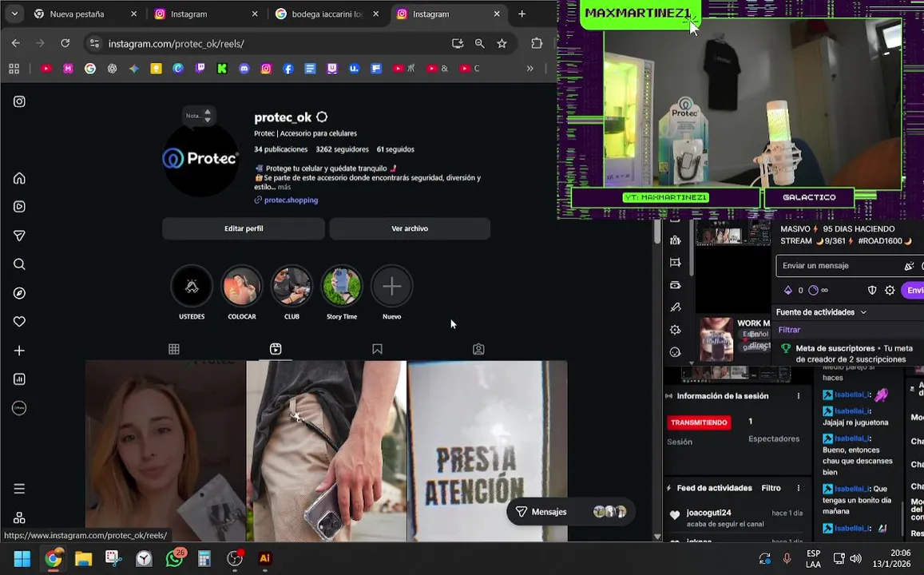Open Notifications heart icon in sidebar
924x575 pixels.
click(19, 322)
